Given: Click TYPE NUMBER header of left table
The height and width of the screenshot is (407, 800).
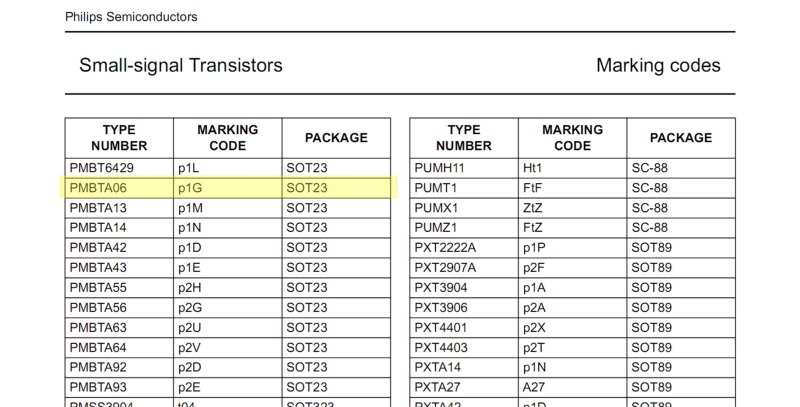Looking at the screenshot, I should (120, 138).
